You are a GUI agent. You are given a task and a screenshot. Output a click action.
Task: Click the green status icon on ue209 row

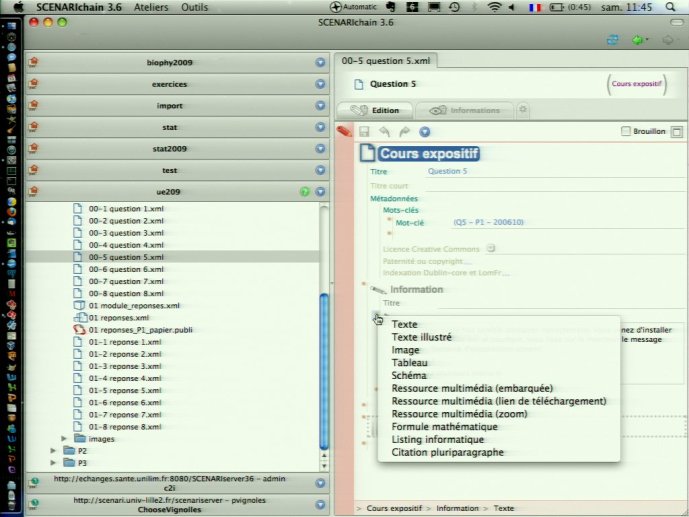(305, 192)
